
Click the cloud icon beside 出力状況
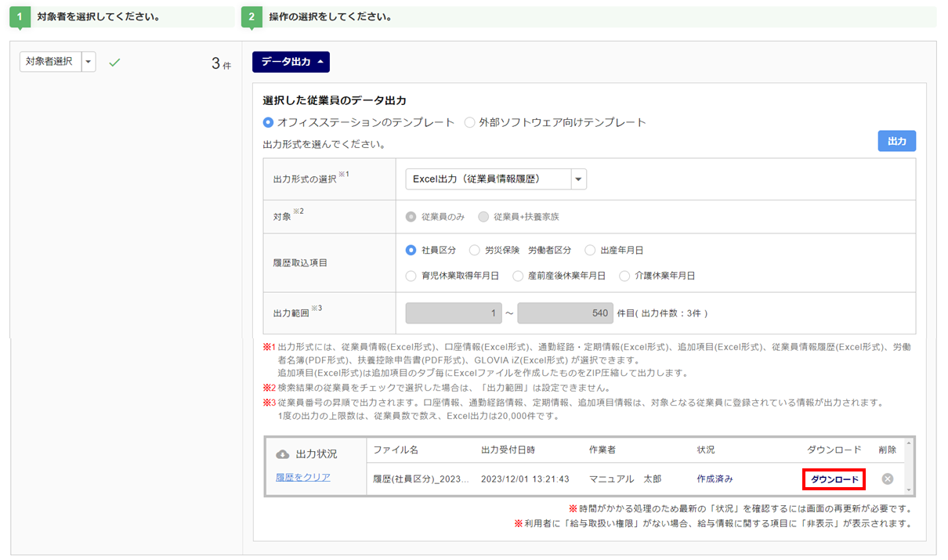[283, 454]
